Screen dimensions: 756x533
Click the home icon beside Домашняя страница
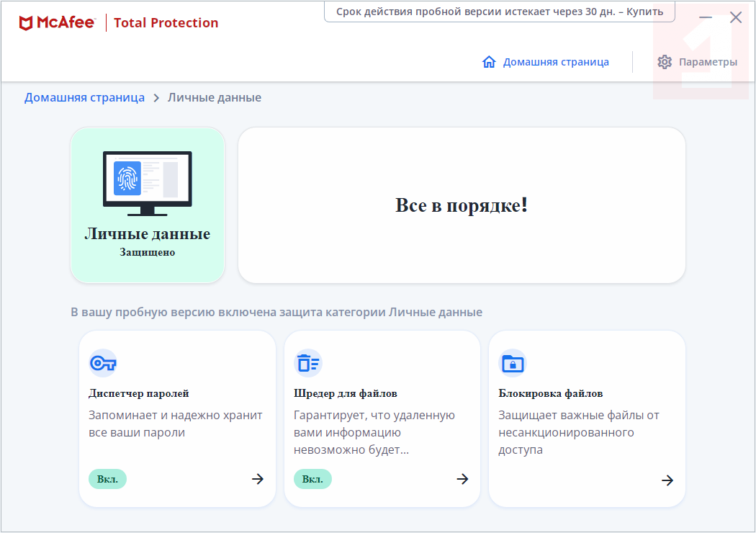pos(489,62)
